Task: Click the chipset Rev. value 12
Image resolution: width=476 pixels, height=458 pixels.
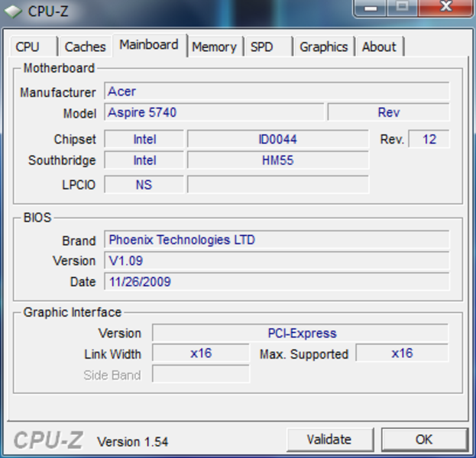Action: tap(429, 139)
